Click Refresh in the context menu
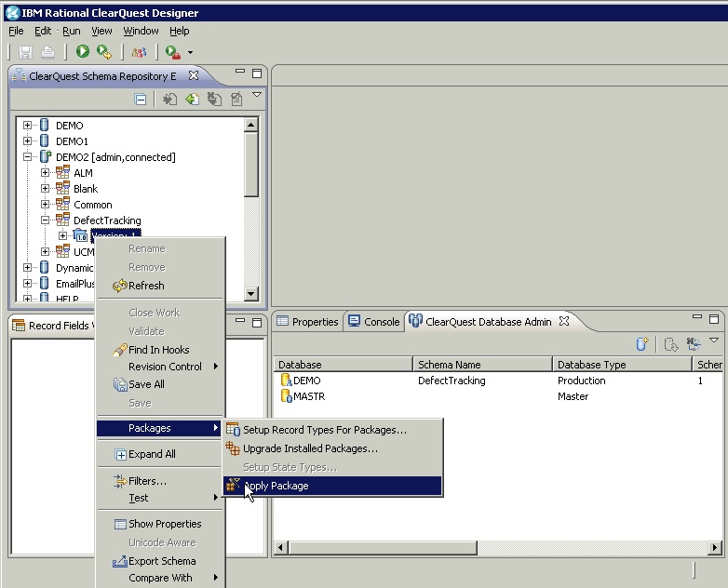The width and height of the screenshot is (728, 588). [x=146, y=286]
